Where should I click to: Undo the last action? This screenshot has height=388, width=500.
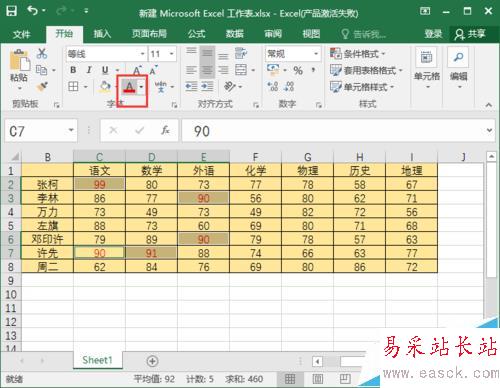pyautogui.click(x=33, y=11)
